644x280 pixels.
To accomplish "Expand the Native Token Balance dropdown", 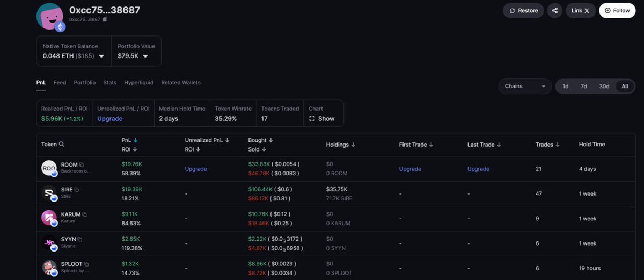I will (x=101, y=56).
